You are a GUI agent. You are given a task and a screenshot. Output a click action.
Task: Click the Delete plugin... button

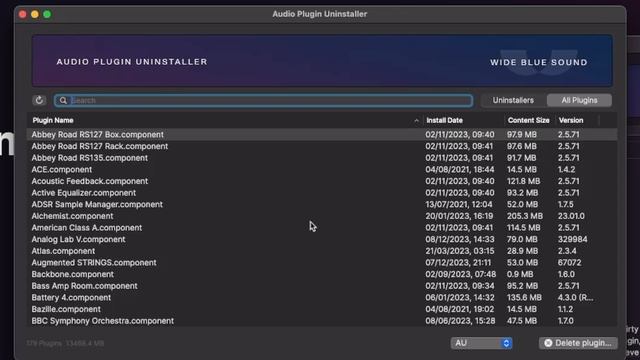[x=578, y=343]
